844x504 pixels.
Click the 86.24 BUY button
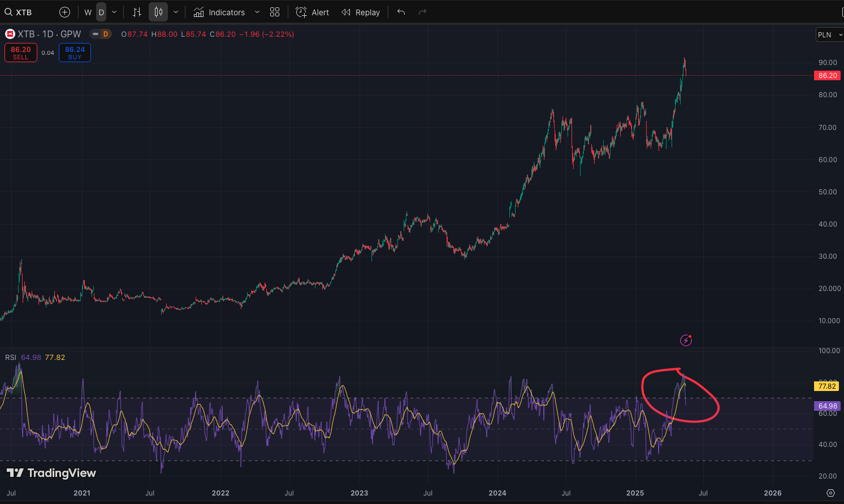tap(75, 53)
